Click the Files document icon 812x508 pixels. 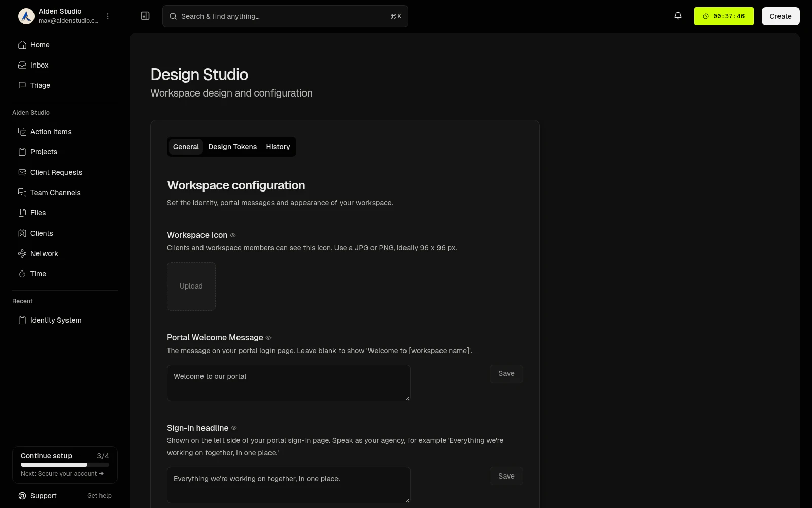click(x=22, y=213)
